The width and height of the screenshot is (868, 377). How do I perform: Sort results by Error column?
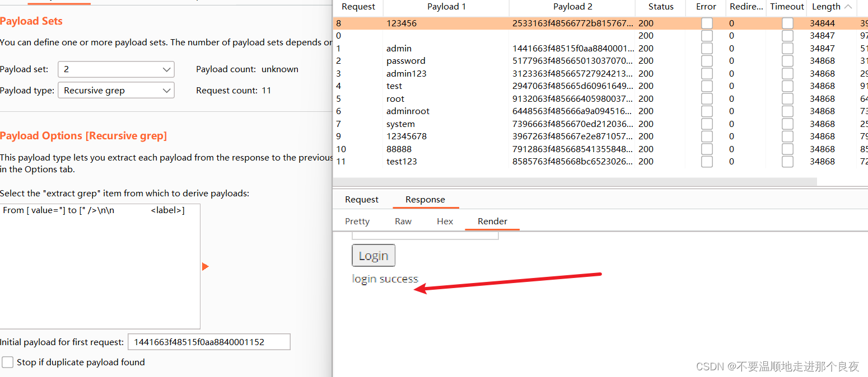click(x=706, y=7)
